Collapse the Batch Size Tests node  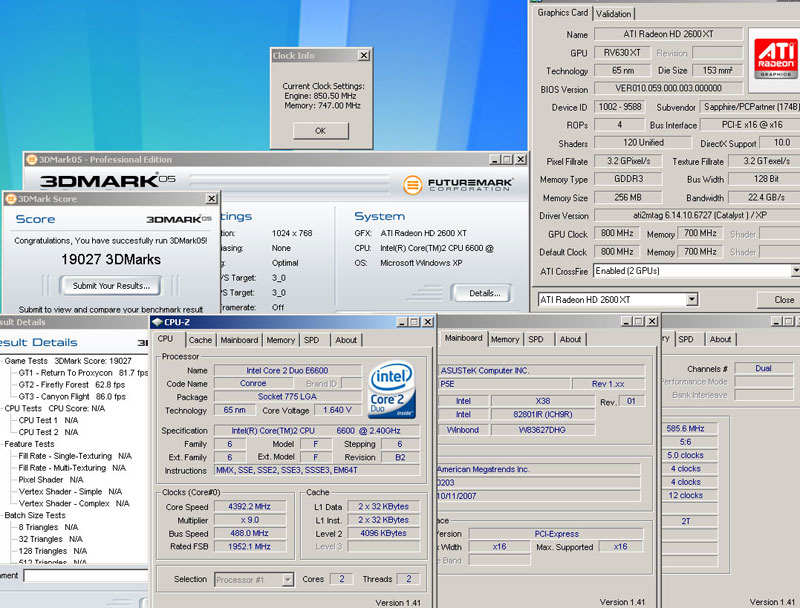point(35,515)
